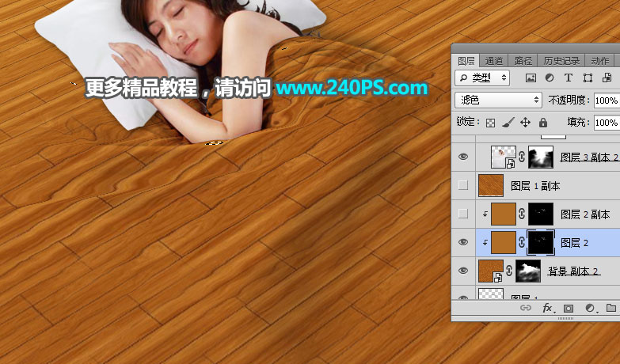
Task: Select 图层 3 副本 2 layer thumbnail
Action: (x=504, y=157)
